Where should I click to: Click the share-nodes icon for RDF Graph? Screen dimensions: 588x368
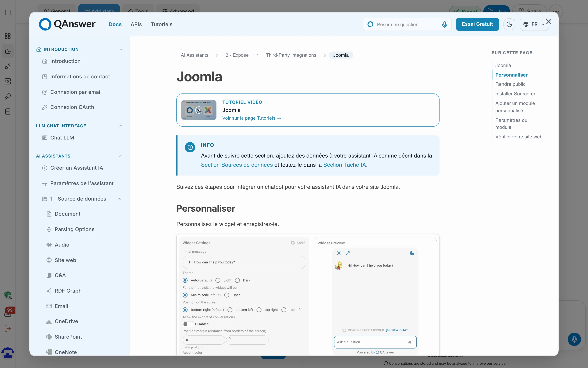[x=49, y=291]
